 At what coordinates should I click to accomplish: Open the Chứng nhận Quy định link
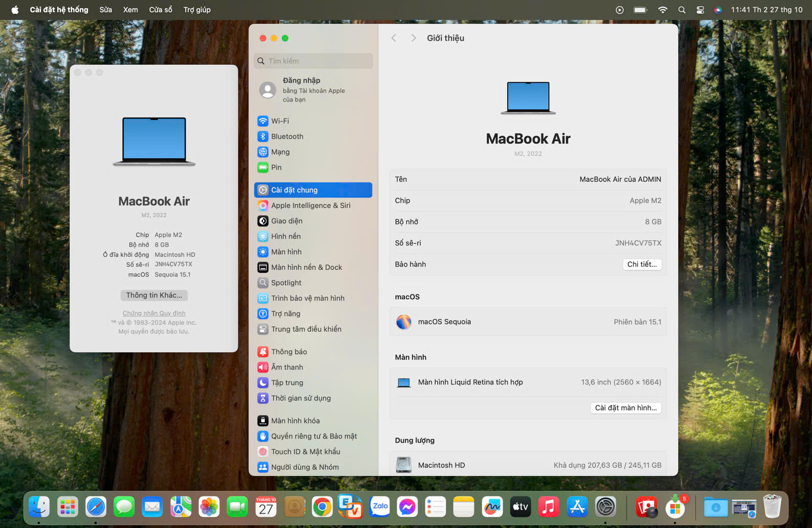[154, 313]
